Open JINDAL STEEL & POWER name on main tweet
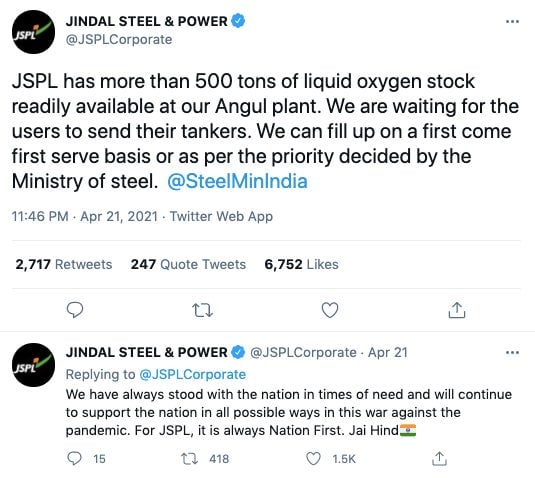 point(147,21)
